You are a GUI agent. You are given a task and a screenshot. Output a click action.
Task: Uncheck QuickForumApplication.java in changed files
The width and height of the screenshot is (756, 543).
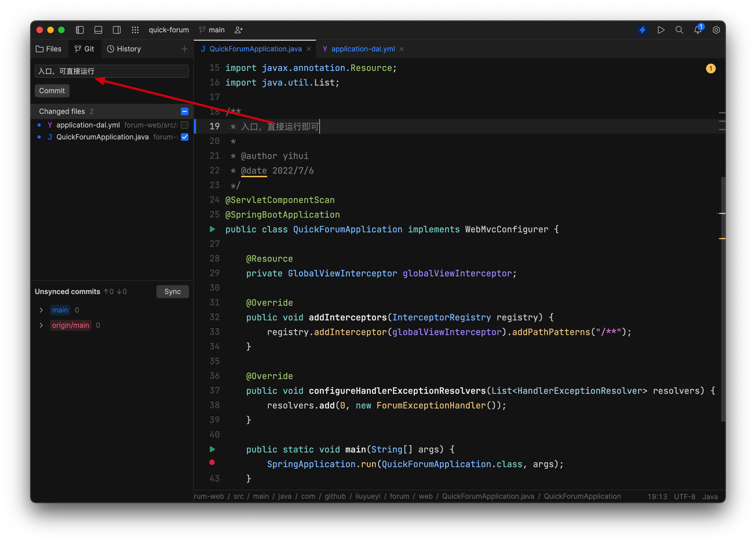(x=185, y=137)
